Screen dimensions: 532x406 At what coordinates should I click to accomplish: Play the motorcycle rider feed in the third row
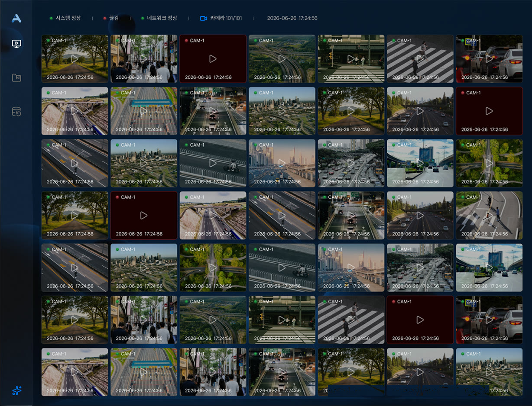[x=213, y=163]
